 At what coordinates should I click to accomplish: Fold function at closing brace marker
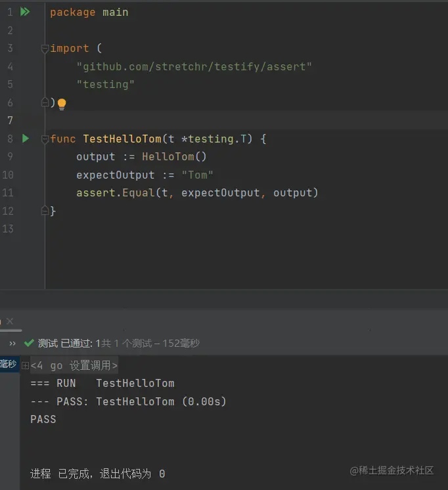click(x=45, y=211)
